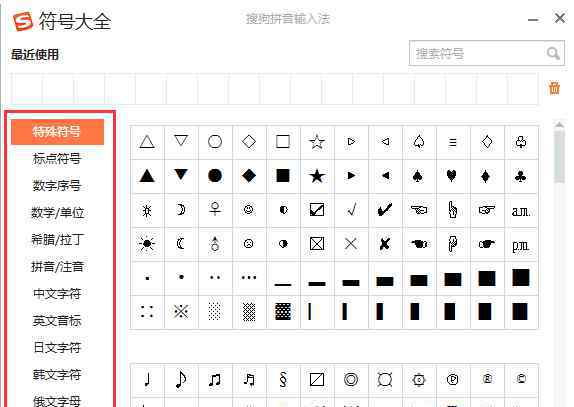Insert the hollow square symbol
574x407 pixels.
(x=283, y=142)
